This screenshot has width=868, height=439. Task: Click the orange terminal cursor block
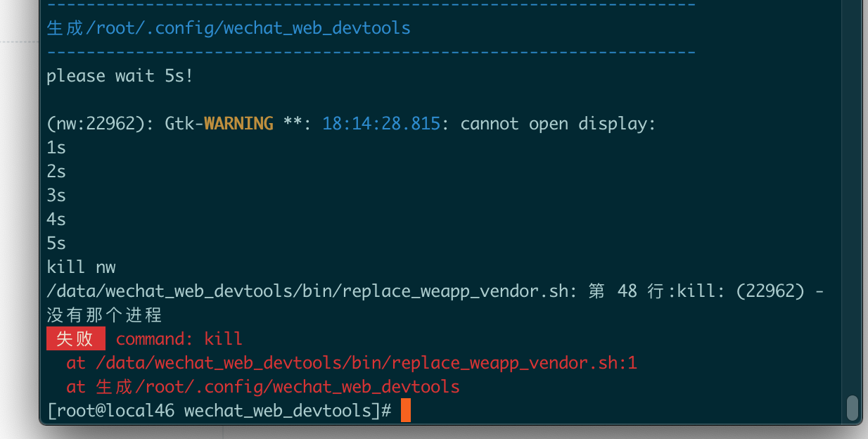(404, 410)
